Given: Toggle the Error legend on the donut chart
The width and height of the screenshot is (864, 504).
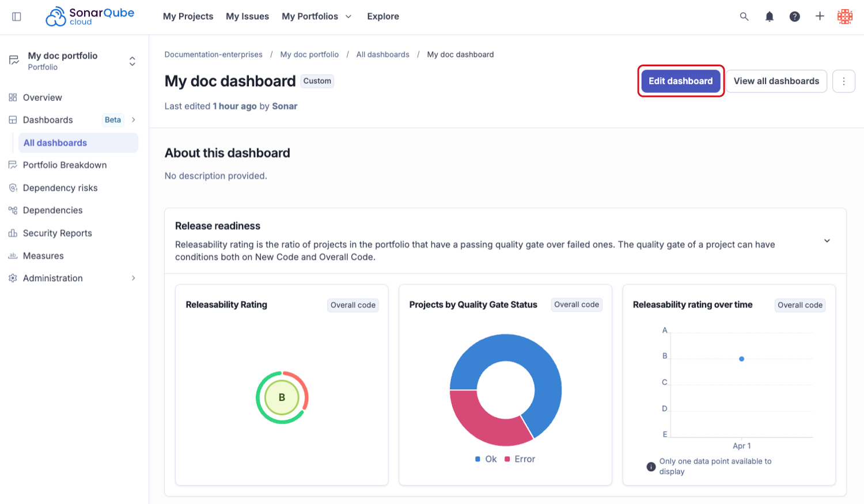Looking at the screenshot, I should [x=520, y=458].
